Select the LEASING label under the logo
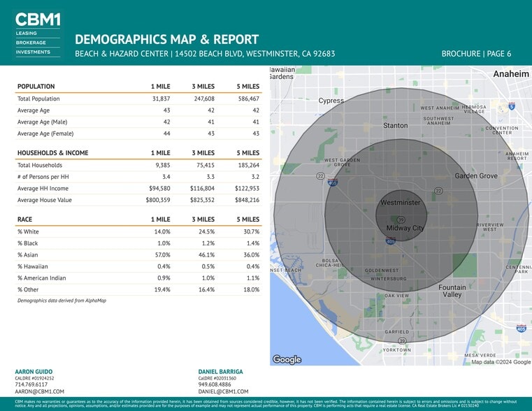Image resolution: width=532 pixels, height=411 pixels. pos(27,33)
